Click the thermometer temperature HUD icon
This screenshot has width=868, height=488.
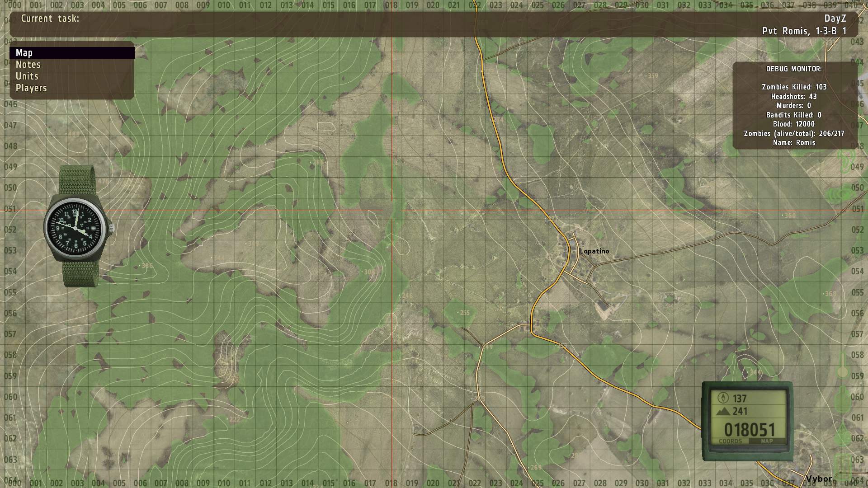tap(842, 365)
